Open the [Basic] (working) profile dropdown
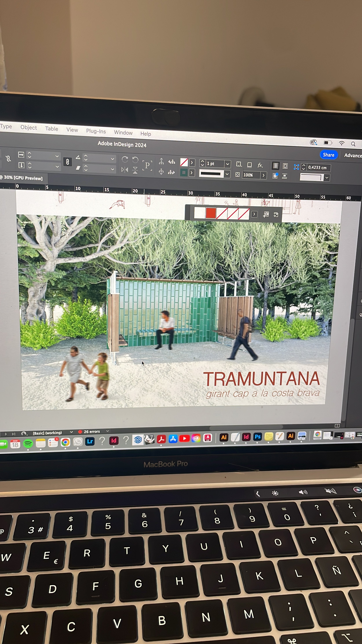The width and height of the screenshot is (362, 644). click(71, 432)
